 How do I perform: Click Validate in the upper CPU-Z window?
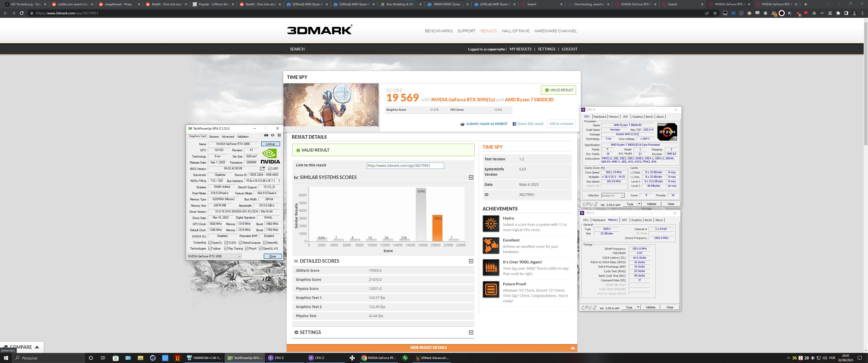pos(651,204)
